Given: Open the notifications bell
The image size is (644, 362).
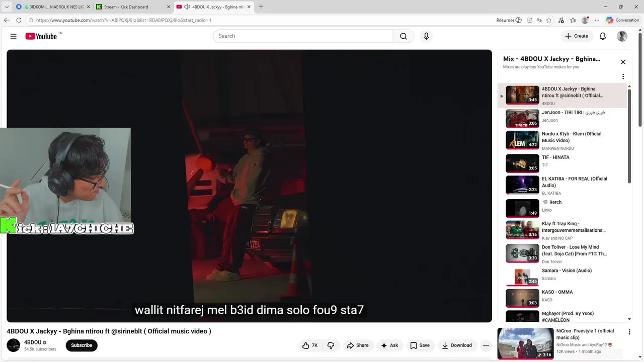Looking at the screenshot, I should (603, 36).
